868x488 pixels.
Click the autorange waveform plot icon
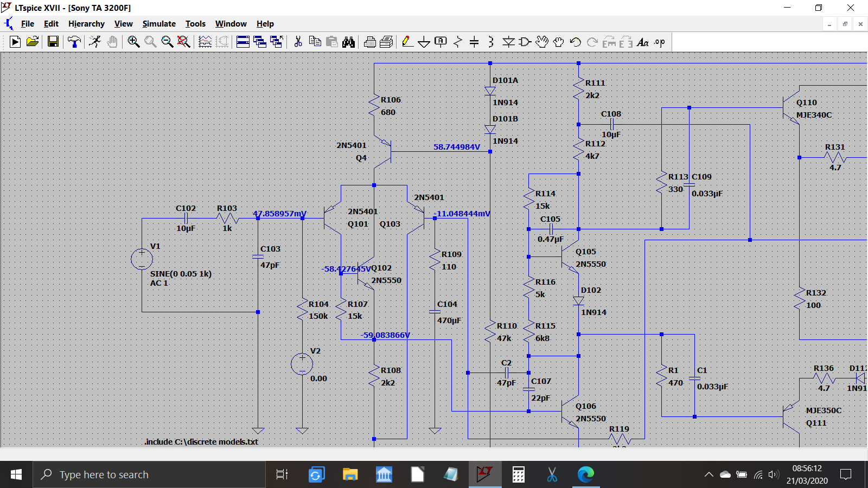(x=205, y=42)
